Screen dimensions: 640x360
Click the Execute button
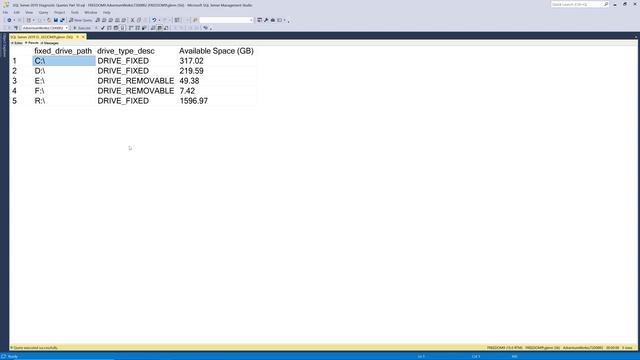82,28
